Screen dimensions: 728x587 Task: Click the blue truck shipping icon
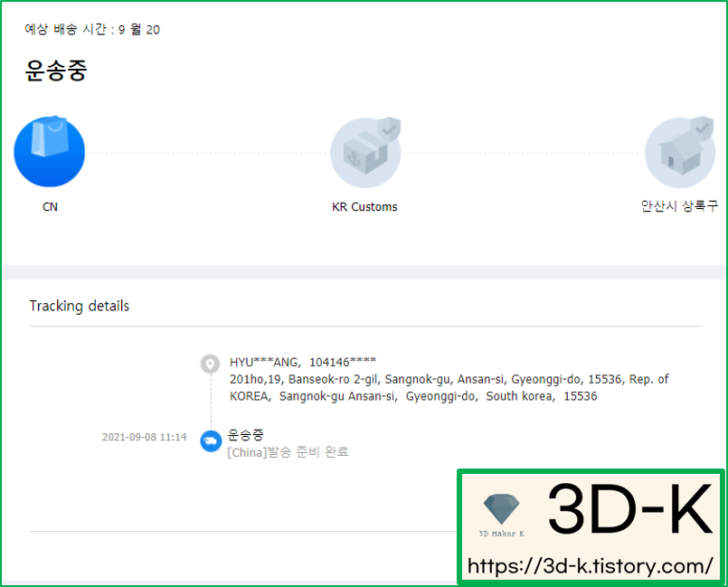pos(211,441)
